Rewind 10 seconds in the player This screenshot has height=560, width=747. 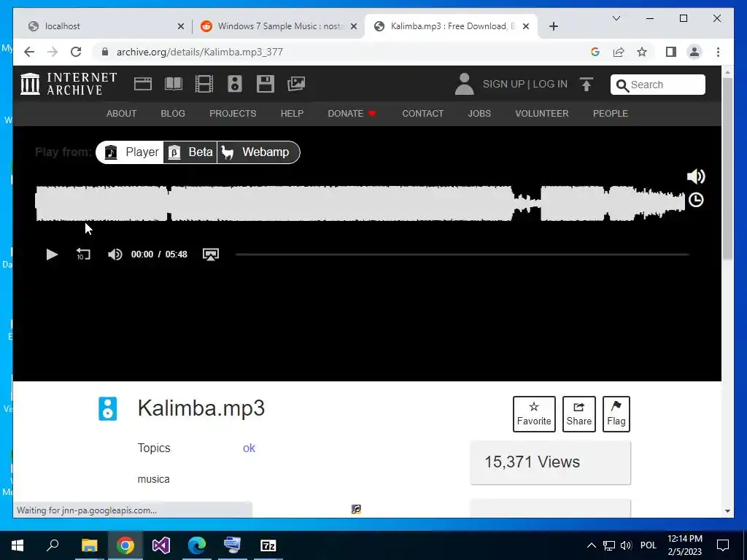click(83, 254)
